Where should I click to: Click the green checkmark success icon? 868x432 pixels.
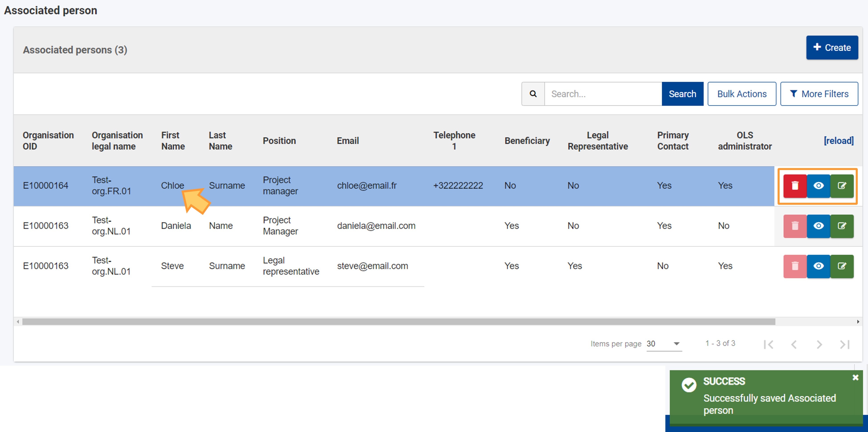[x=689, y=385]
